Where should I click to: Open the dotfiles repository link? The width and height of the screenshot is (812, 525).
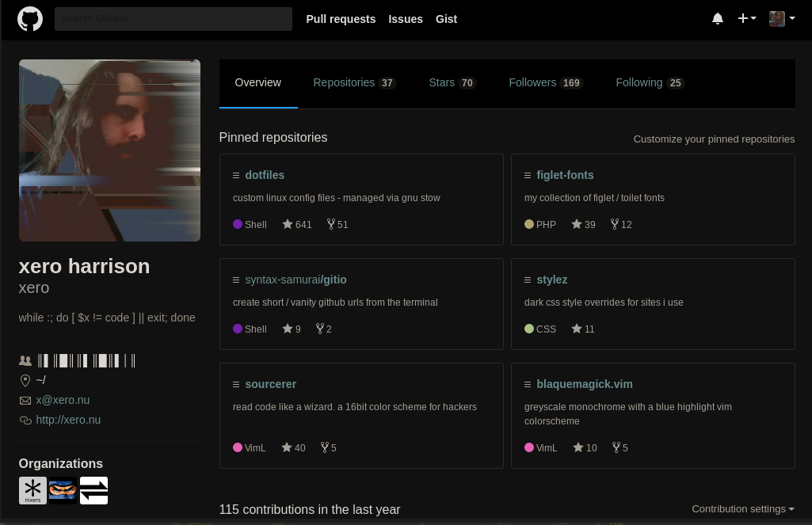(265, 175)
